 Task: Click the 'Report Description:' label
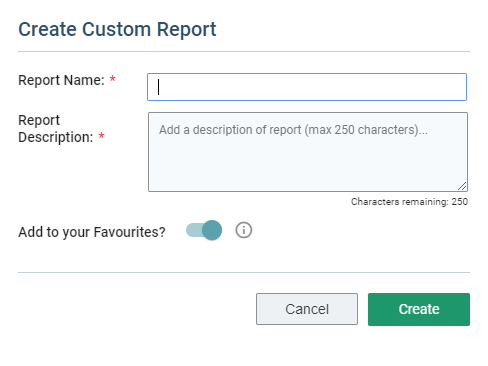pos(56,129)
